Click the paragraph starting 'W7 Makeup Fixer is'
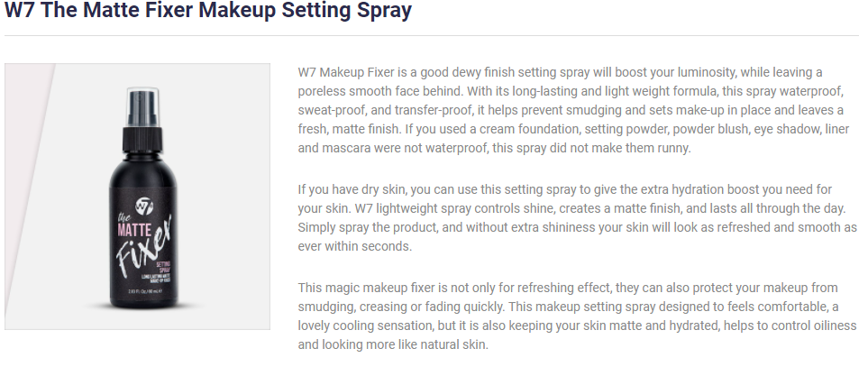The width and height of the screenshot is (868, 376). click(573, 110)
